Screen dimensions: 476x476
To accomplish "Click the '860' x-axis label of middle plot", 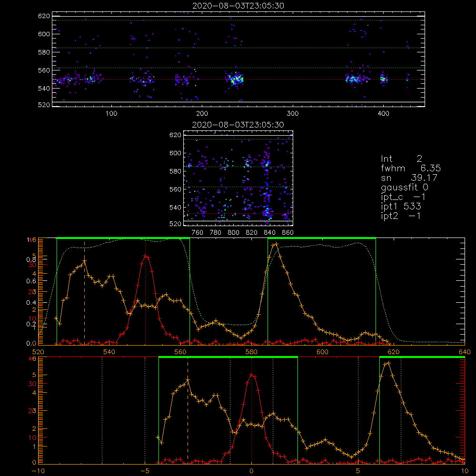I will click(288, 233).
